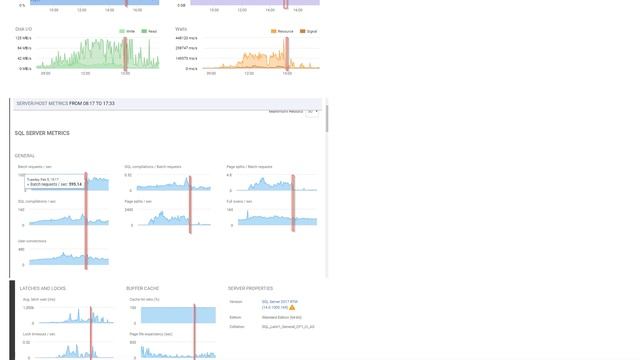The image size is (640, 360).
Task: Click the BUFFER CACHE heading
Action: click(142, 288)
